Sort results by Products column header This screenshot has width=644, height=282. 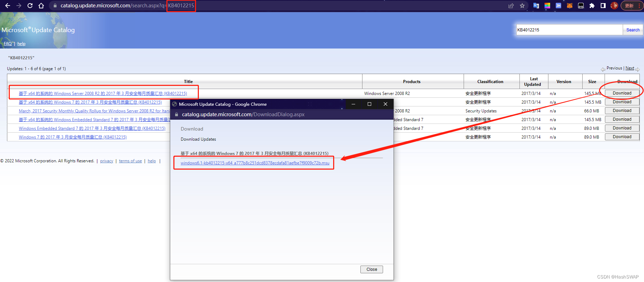coord(412,82)
